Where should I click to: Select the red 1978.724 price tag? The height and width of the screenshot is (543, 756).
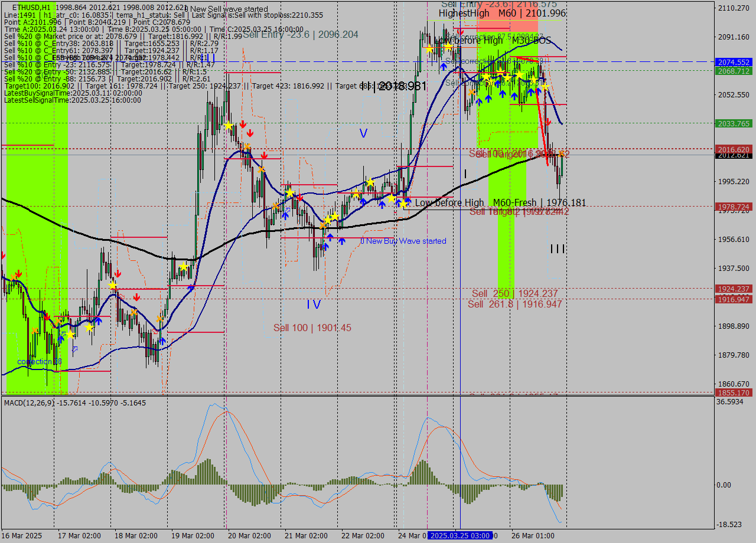[733, 207]
